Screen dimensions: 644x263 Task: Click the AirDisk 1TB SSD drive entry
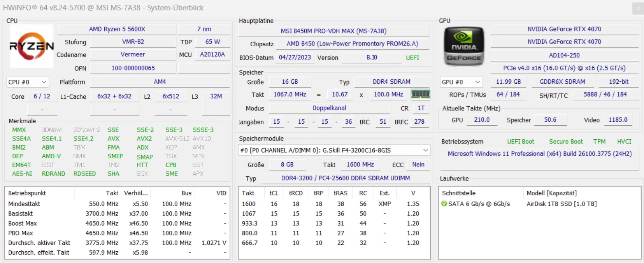561,204
